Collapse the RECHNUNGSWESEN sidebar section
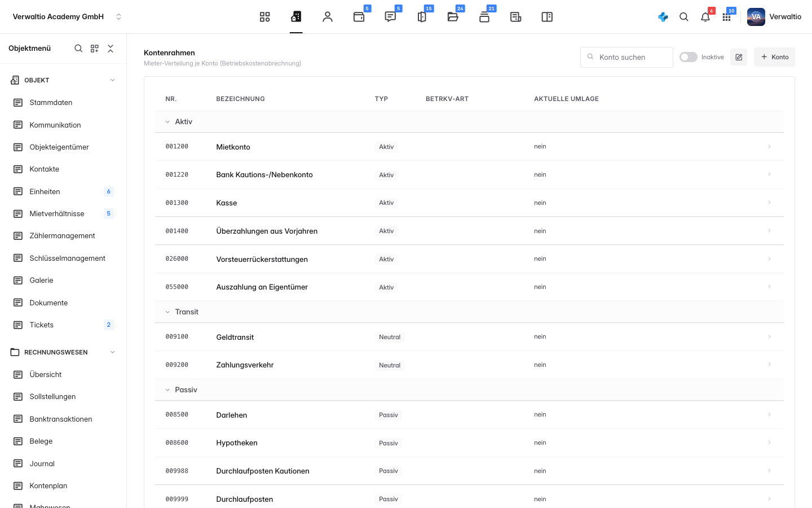The height and width of the screenshot is (508, 812). pyautogui.click(x=113, y=352)
